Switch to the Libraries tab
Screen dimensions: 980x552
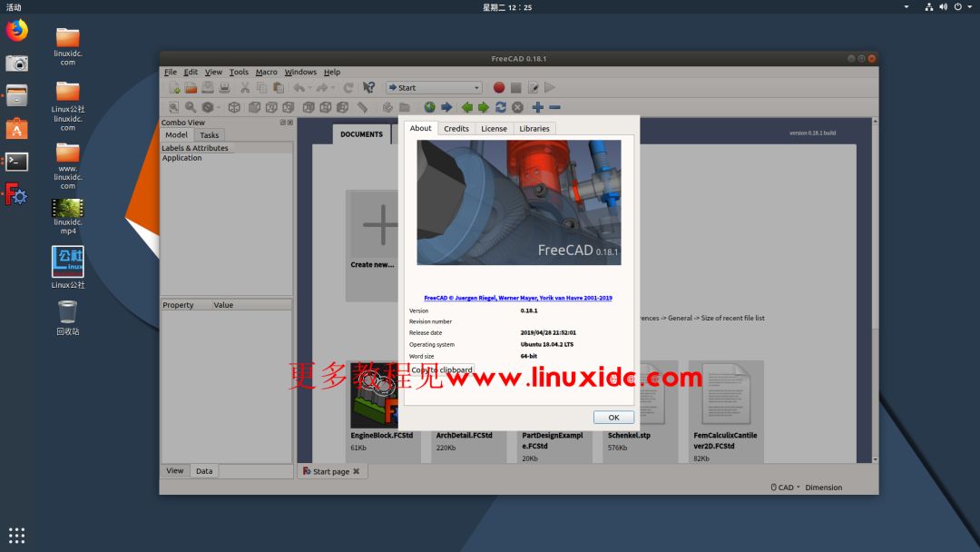pyautogui.click(x=534, y=128)
